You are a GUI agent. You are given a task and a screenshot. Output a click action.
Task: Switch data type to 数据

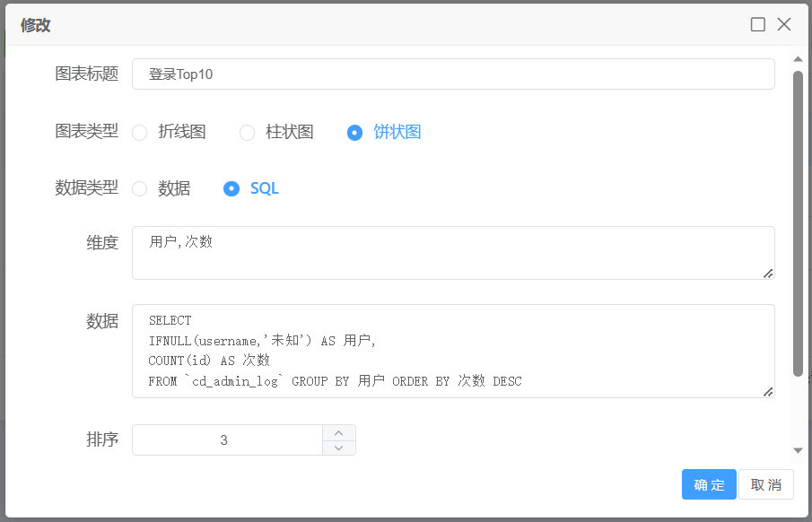click(x=140, y=188)
